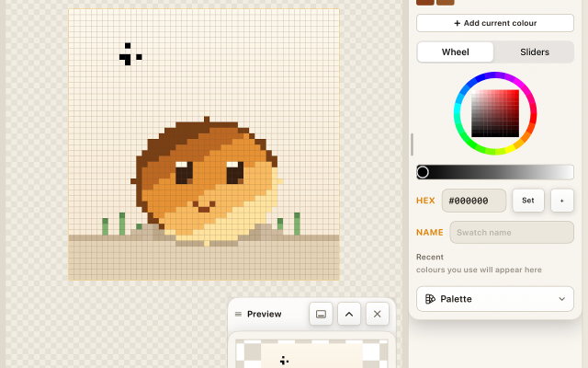Click the 'Recent' label text
588x368 pixels.
430,258
